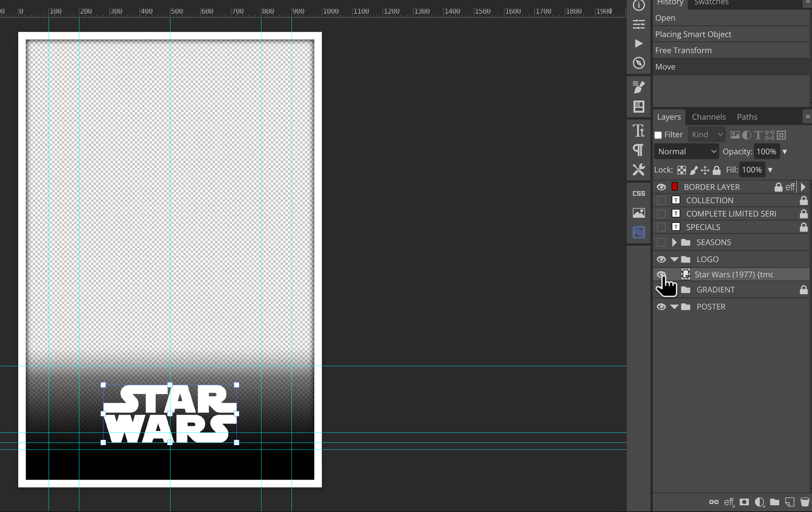The image size is (812, 512).
Task: Open the Opacity slider arrow
Action: (x=785, y=152)
